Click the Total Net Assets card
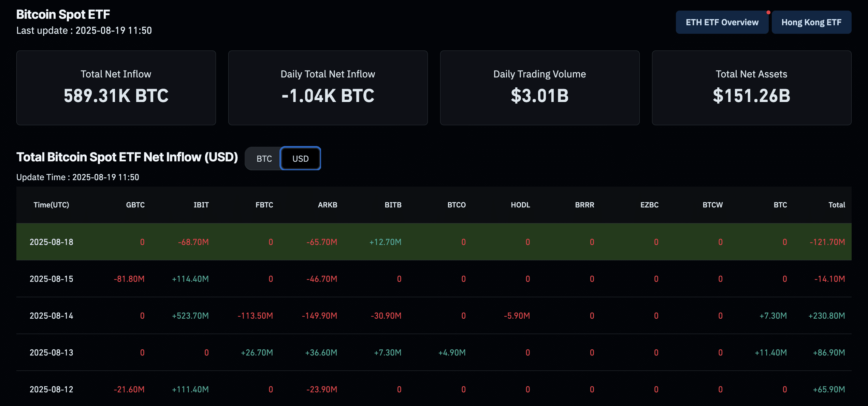Screen dimensions: 868x406 click(751, 88)
